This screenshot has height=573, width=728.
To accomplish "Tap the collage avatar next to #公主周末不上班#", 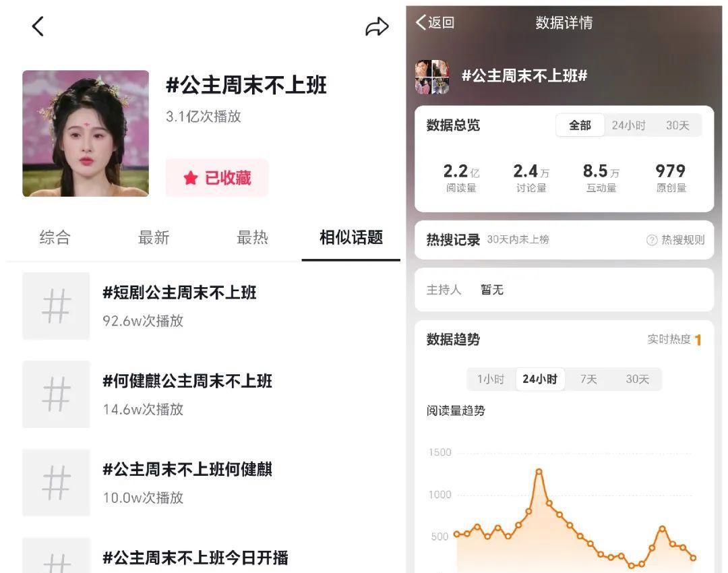I will (x=432, y=77).
